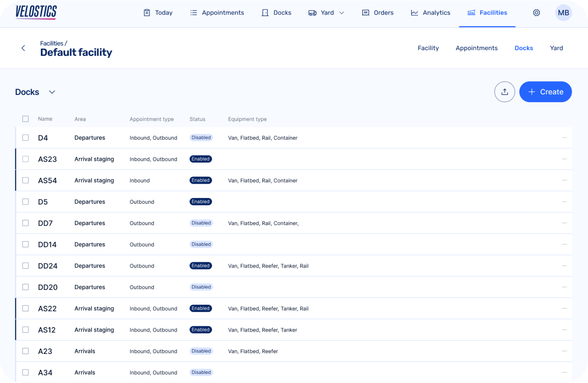Open the Today calendar icon in navigation
Image resolution: width=588 pixels, height=383 pixels.
[x=147, y=12]
